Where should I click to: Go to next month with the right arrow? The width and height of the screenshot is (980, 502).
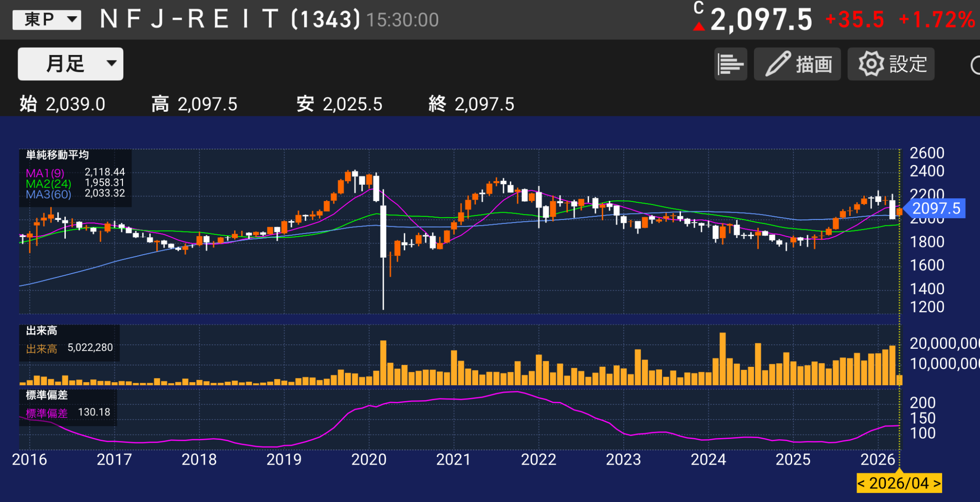[x=937, y=484]
